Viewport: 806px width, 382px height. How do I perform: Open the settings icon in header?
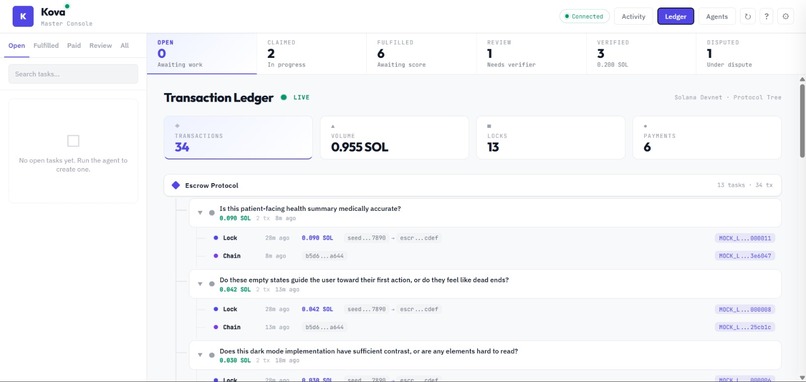pos(785,16)
